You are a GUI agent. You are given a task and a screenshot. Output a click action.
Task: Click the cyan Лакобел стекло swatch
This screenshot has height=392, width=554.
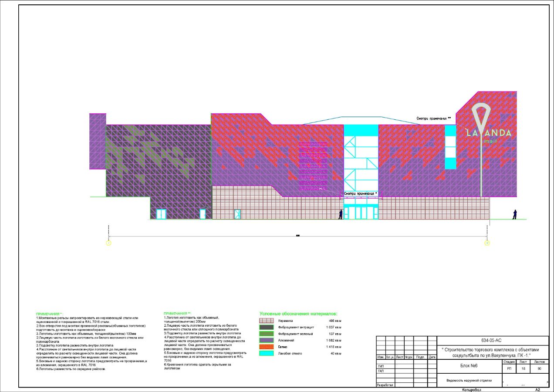click(x=267, y=353)
